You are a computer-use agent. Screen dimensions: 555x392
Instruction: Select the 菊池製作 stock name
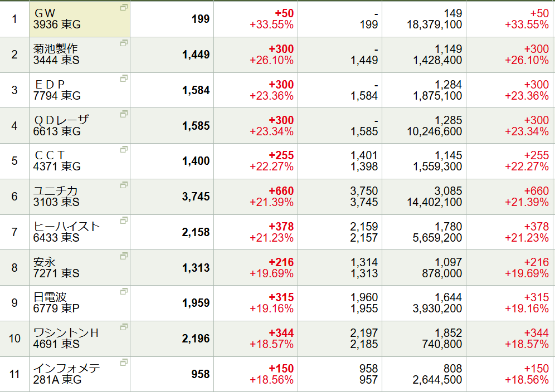tap(56, 49)
